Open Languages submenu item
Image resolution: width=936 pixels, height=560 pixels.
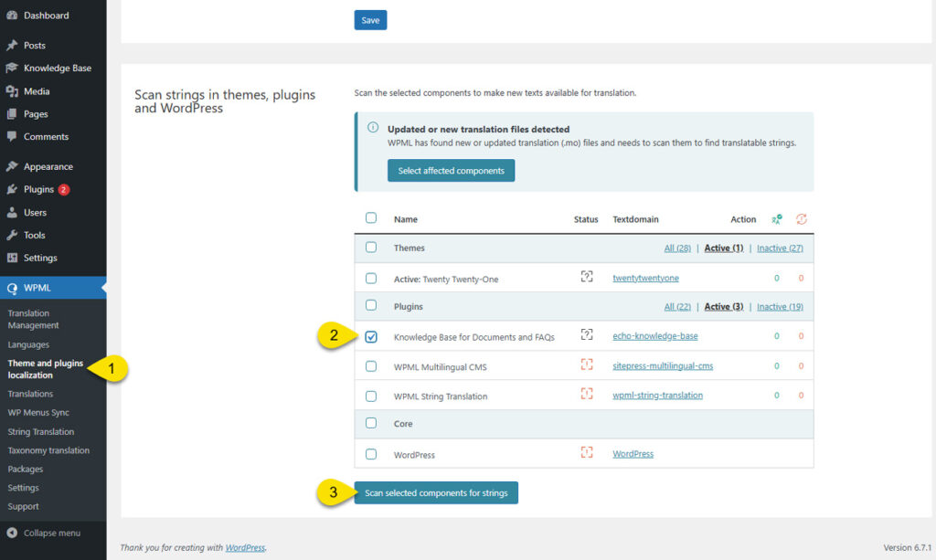pos(28,344)
